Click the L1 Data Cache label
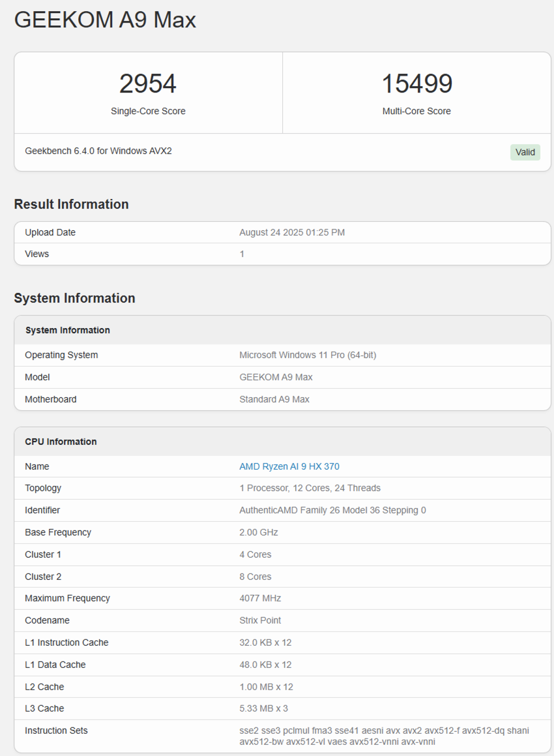 pyautogui.click(x=55, y=665)
